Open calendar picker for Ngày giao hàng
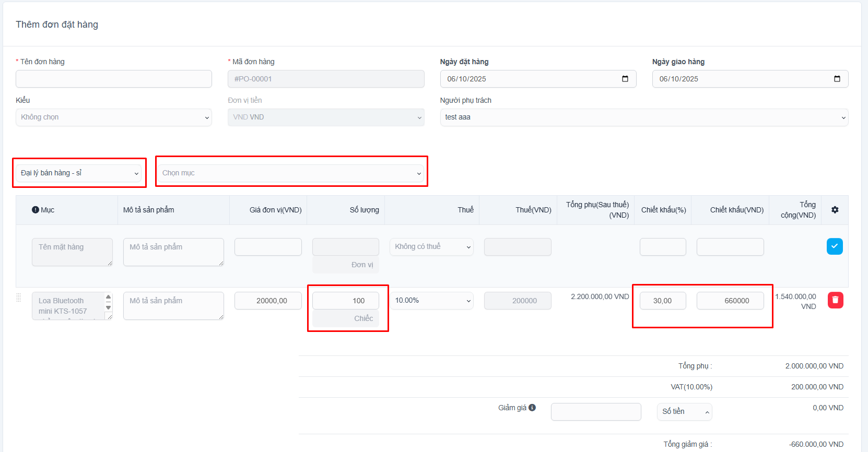The image size is (868, 452). [837, 79]
